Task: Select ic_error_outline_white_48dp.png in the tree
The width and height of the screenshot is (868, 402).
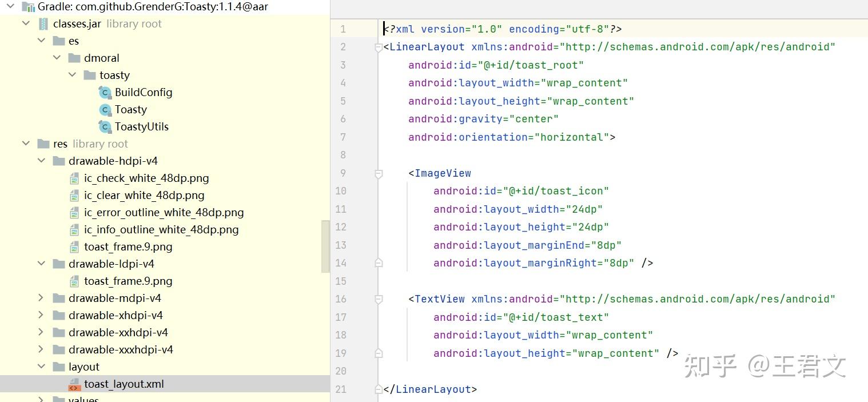Action: 164,213
